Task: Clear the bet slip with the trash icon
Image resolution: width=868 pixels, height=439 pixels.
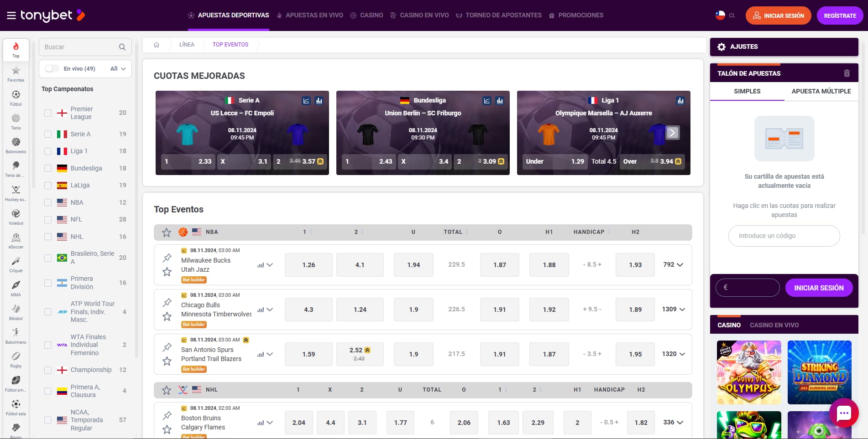Action: [847, 73]
